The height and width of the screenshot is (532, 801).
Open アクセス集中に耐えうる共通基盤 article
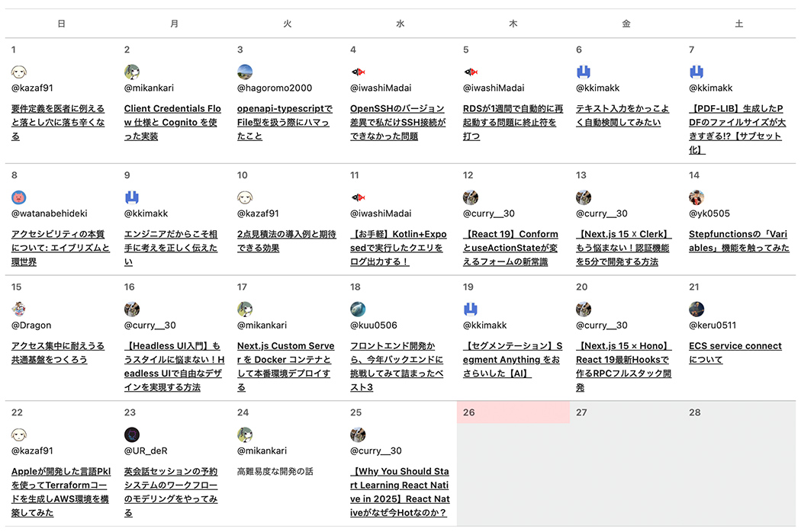click(58, 353)
